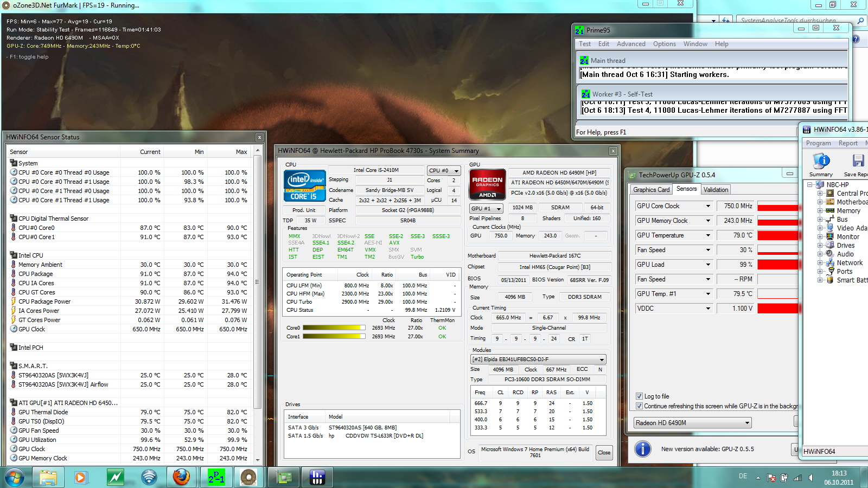The height and width of the screenshot is (488, 868).
Task: Open Firefox from the taskbar
Action: pyautogui.click(x=182, y=477)
